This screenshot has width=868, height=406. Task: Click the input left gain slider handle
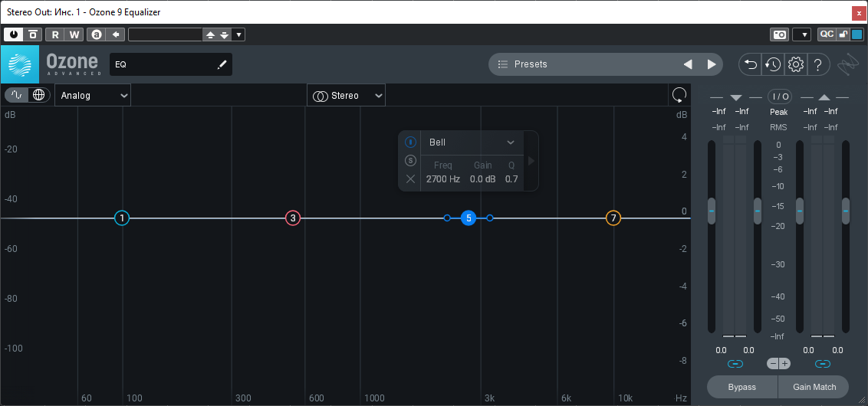712,211
